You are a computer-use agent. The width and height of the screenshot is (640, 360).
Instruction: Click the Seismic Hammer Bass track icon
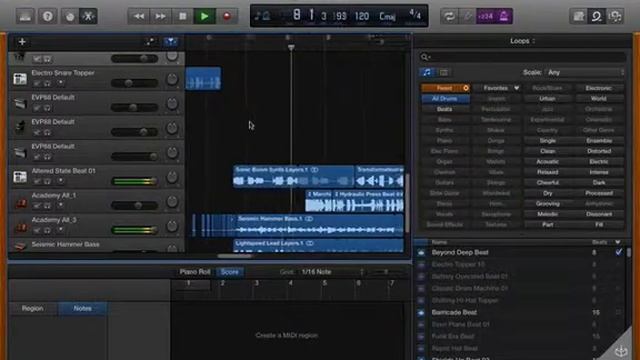tap(20, 246)
